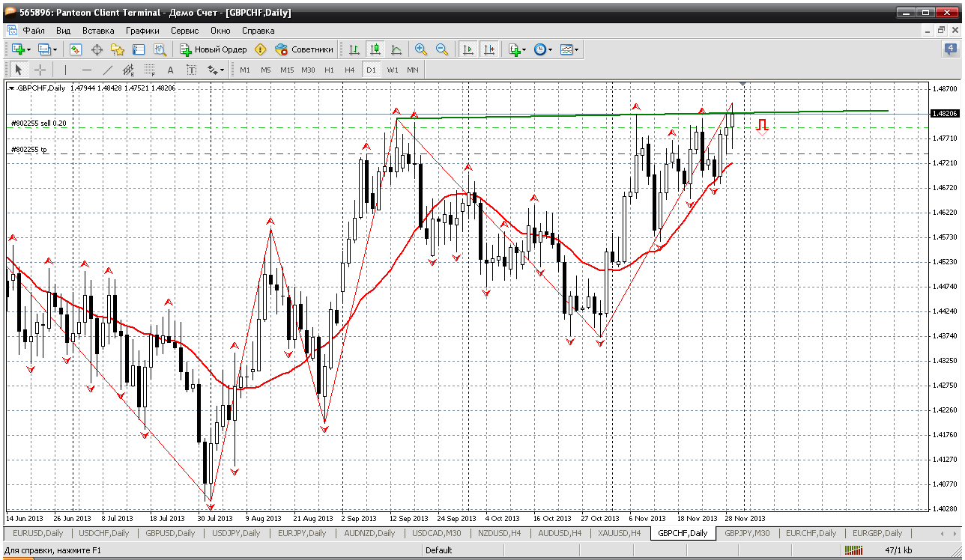Open a new chart window via toolbar icon

point(18,49)
